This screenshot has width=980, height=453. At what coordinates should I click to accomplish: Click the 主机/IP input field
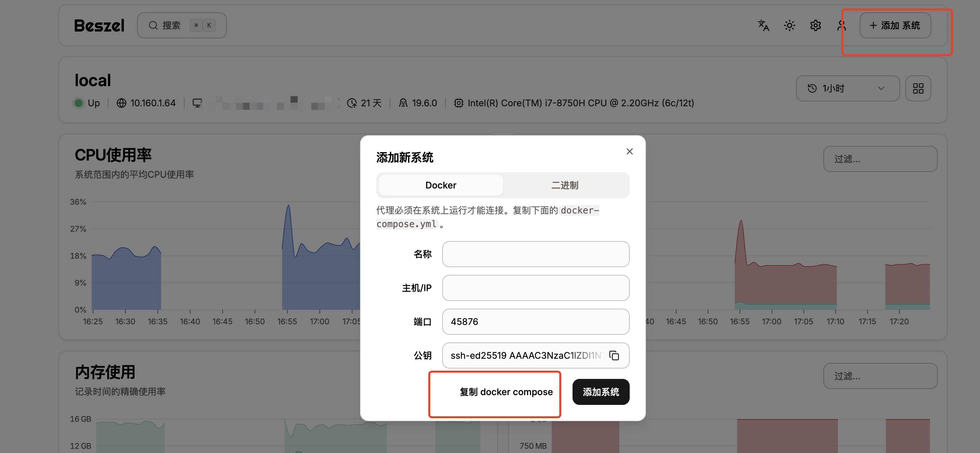pyautogui.click(x=535, y=288)
